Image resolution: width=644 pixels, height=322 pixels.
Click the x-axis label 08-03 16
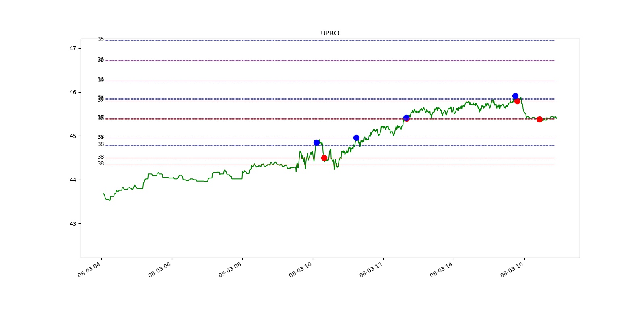[512, 270]
